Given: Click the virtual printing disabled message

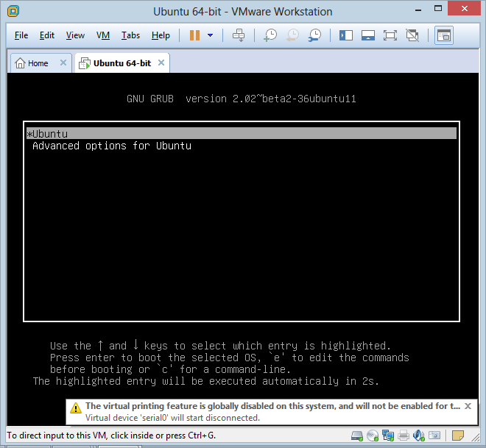Looking at the screenshot, I should pos(272,406).
